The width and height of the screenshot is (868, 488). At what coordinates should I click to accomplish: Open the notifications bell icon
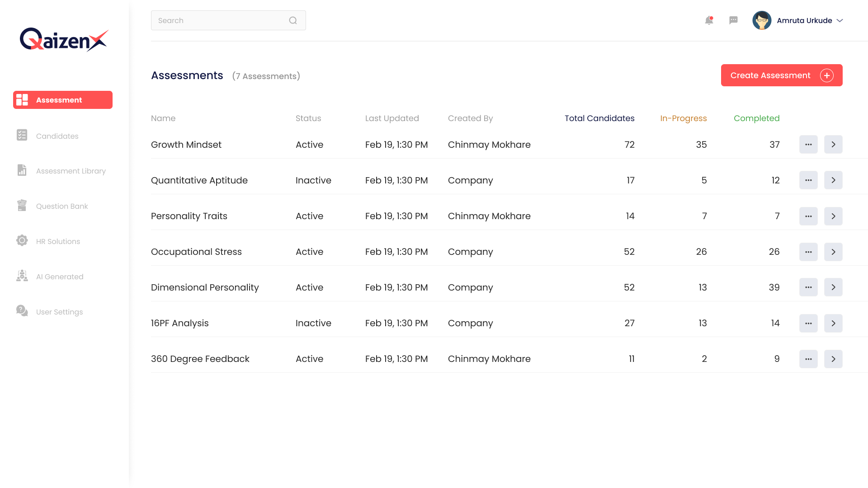tap(709, 20)
